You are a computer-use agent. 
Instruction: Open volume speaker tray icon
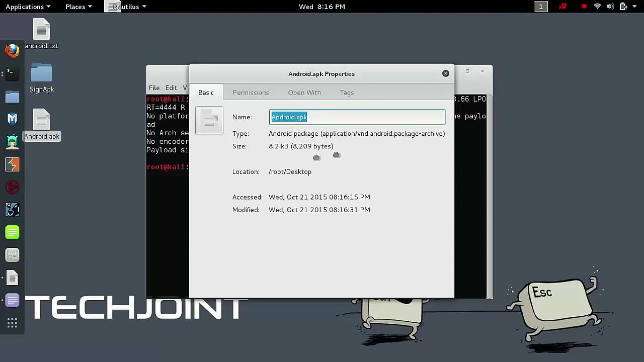[610, 7]
